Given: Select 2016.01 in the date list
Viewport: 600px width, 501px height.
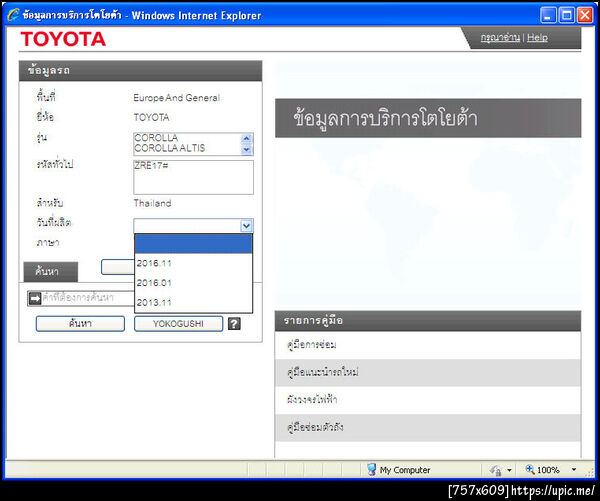Looking at the screenshot, I should tap(193, 283).
